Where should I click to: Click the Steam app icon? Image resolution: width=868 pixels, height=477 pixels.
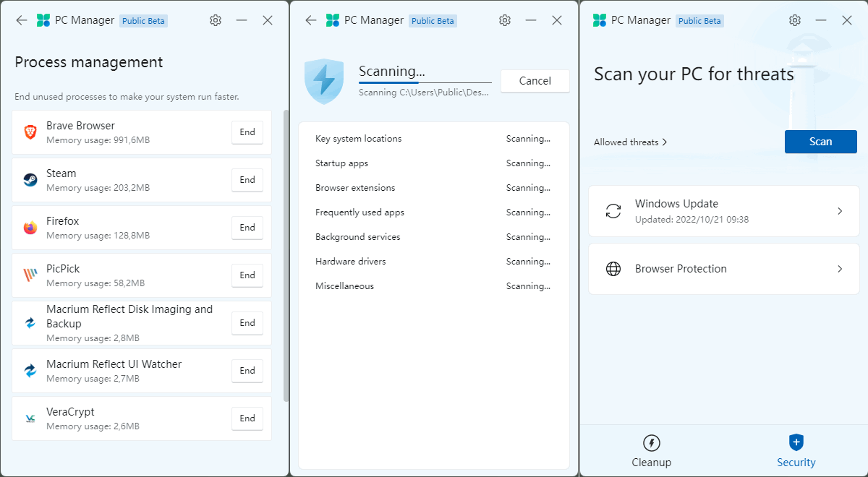(30, 180)
